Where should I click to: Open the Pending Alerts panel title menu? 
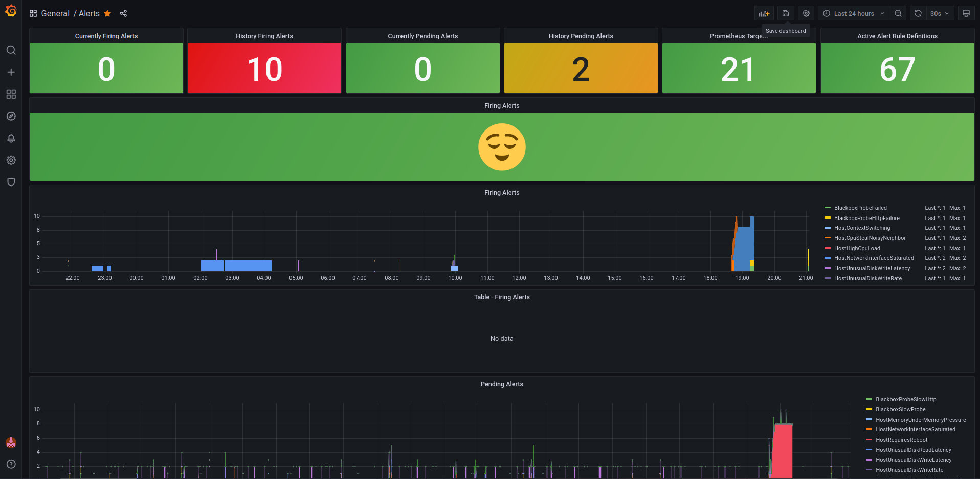pyautogui.click(x=502, y=384)
